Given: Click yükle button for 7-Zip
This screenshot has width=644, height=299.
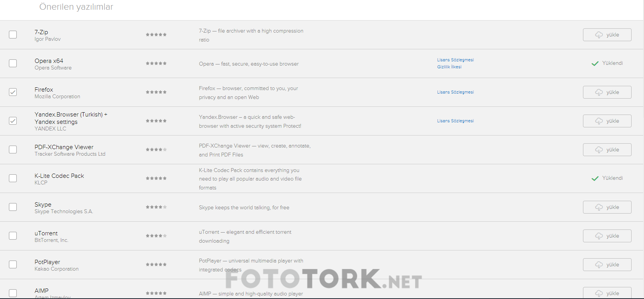Looking at the screenshot, I should click(607, 35).
